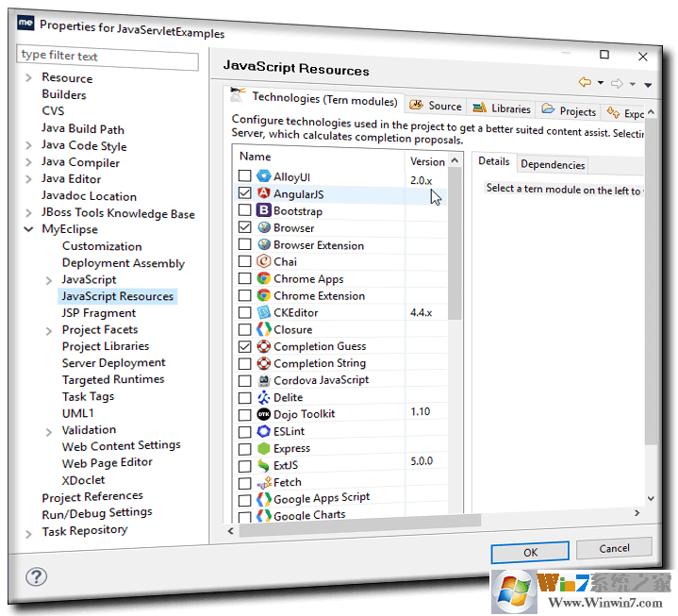Click the Bootstrap module icon
This screenshot has width=678, height=616.
click(x=264, y=211)
